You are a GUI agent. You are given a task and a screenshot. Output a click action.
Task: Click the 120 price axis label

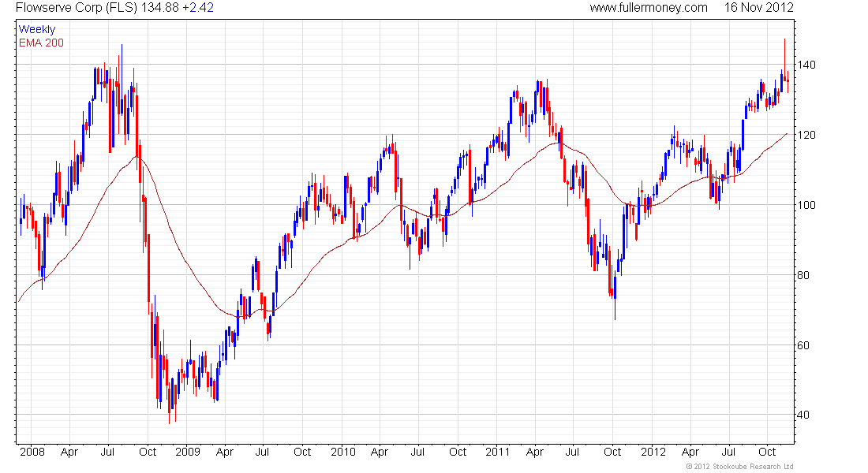coord(806,135)
